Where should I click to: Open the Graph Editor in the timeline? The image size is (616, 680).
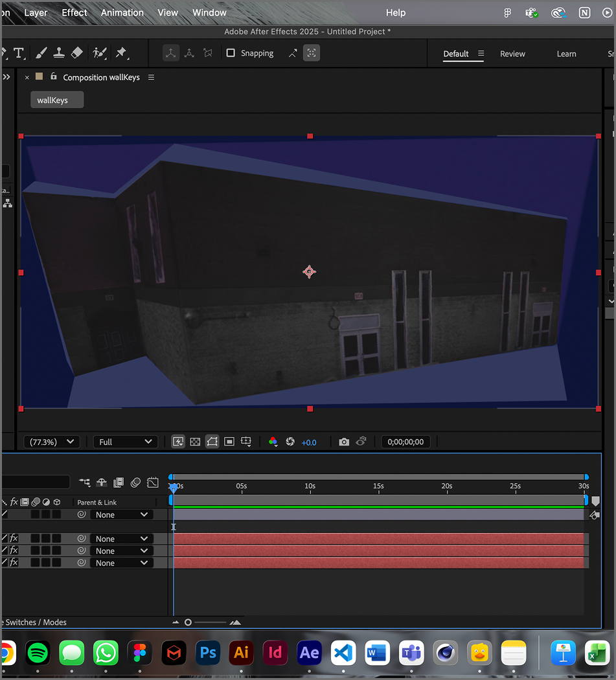coord(153,482)
